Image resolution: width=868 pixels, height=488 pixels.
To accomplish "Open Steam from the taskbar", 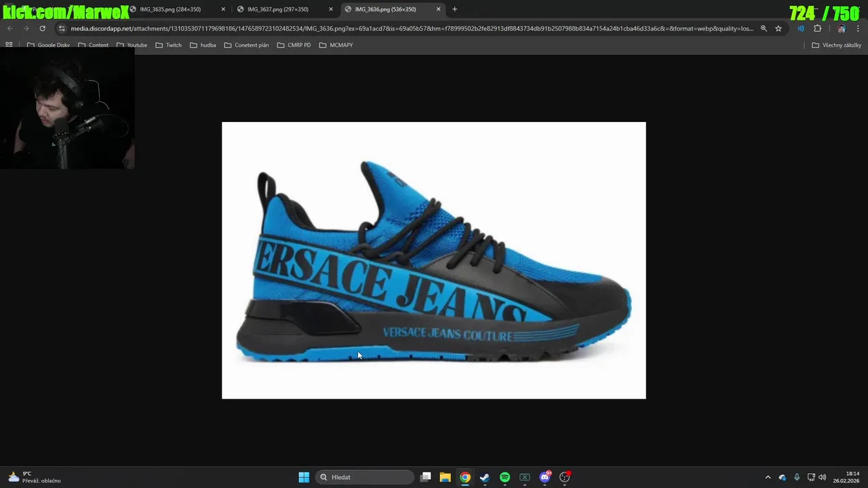I will point(484,477).
